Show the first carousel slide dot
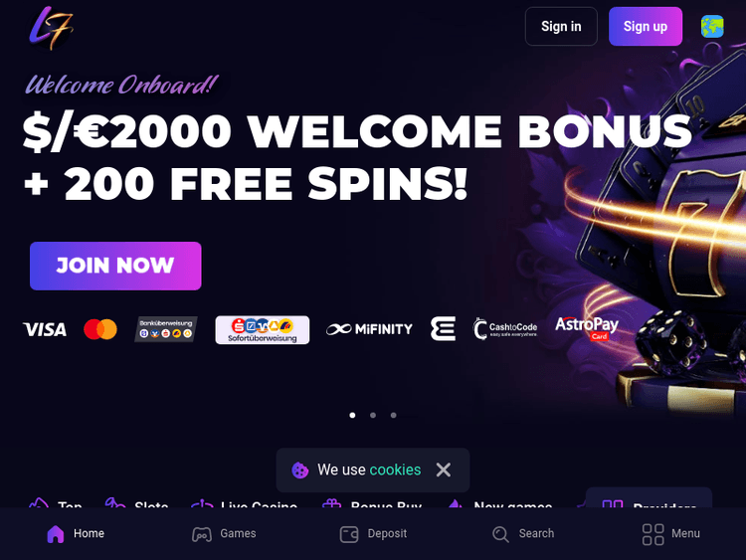746x560 pixels. pyautogui.click(x=352, y=416)
